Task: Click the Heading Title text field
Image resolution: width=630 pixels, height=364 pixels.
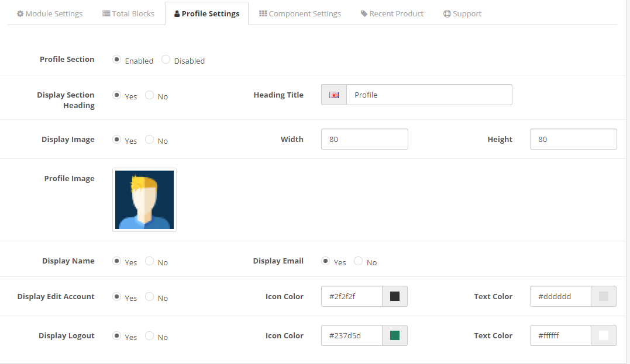Action: tap(429, 95)
